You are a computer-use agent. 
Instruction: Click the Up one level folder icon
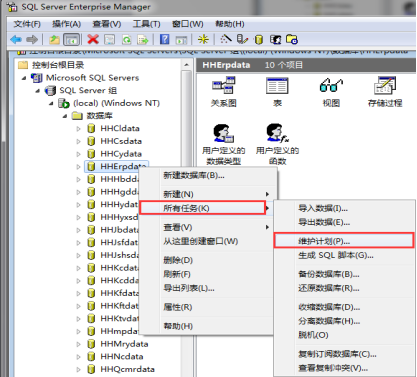tap(54, 40)
